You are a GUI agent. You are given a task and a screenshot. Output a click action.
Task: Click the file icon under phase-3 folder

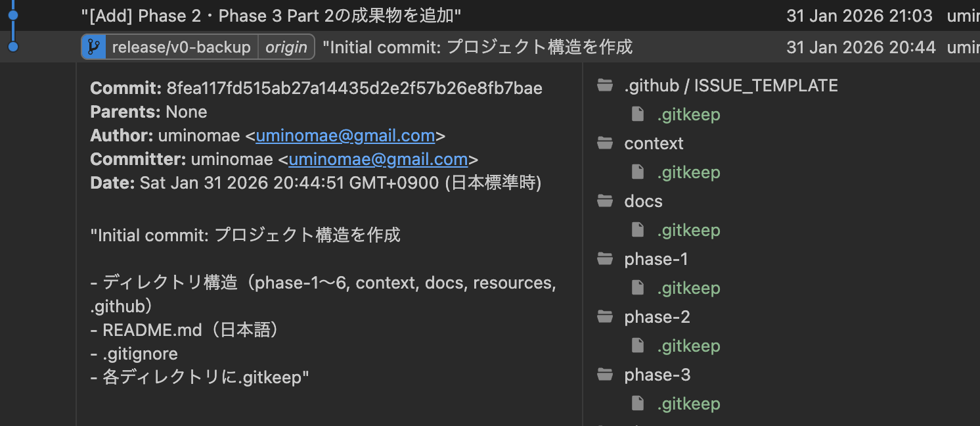pos(637,404)
